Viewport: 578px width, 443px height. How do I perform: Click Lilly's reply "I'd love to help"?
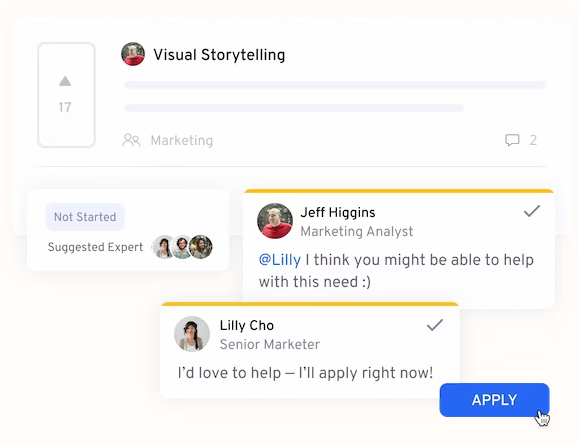point(305,373)
